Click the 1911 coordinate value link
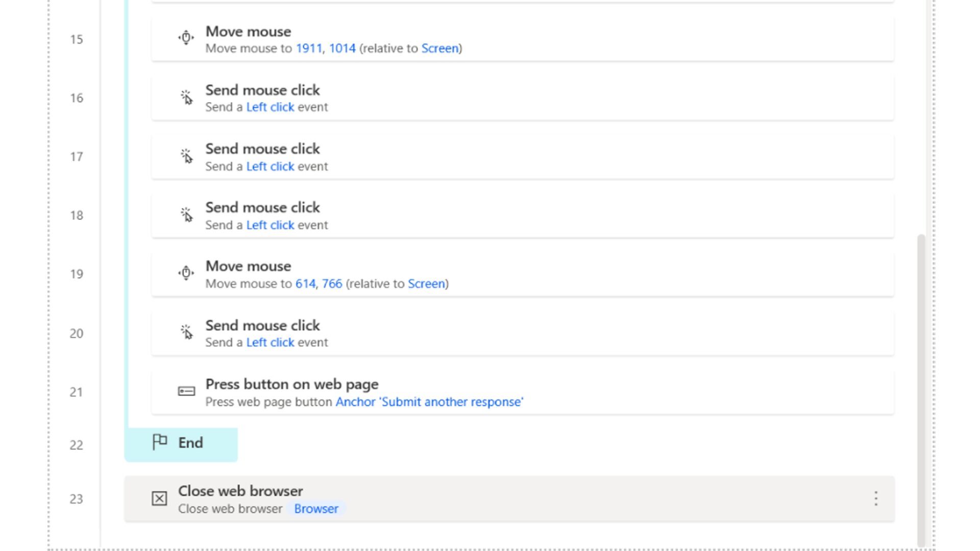Screen dimensions: 980x551 (309, 48)
